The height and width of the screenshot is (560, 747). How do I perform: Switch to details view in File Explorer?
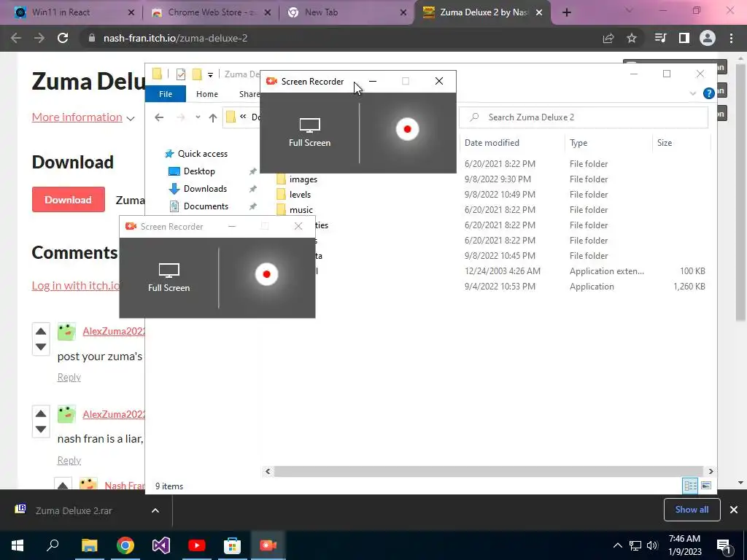click(690, 485)
